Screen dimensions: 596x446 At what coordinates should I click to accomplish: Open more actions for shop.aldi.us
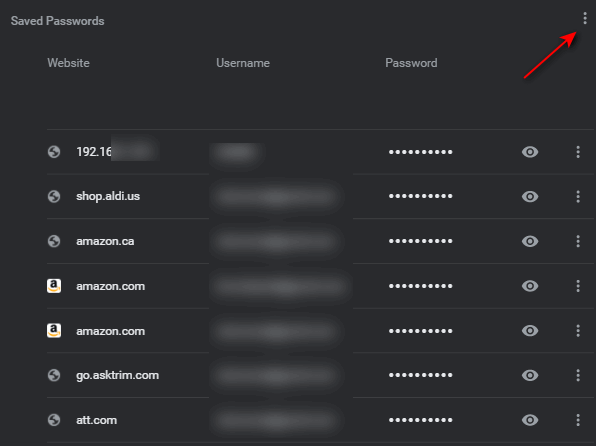click(x=578, y=197)
